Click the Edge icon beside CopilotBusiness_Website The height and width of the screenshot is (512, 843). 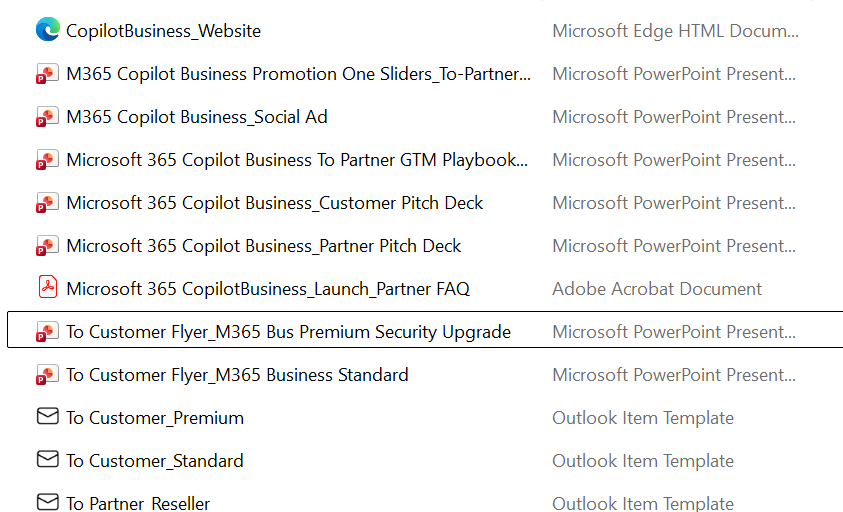(47, 30)
